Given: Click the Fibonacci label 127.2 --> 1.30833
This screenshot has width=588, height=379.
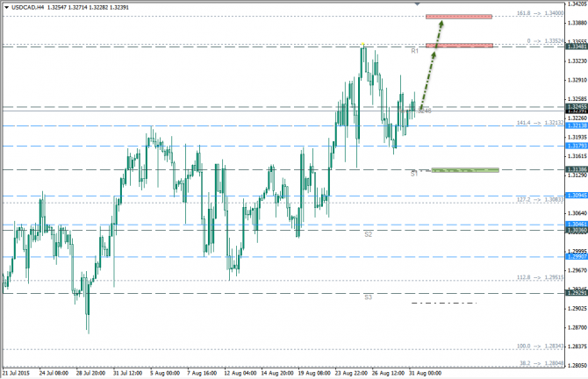Looking at the screenshot, I should pos(540,199).
